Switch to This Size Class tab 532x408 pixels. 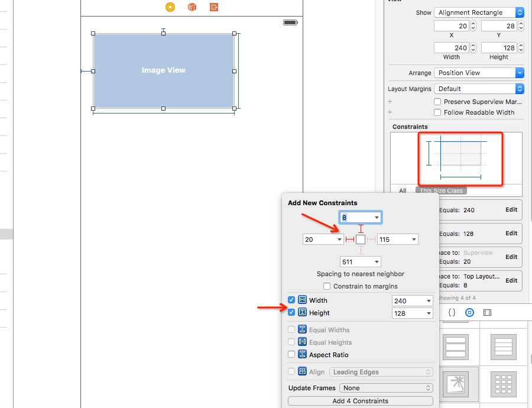coord(441,191)
